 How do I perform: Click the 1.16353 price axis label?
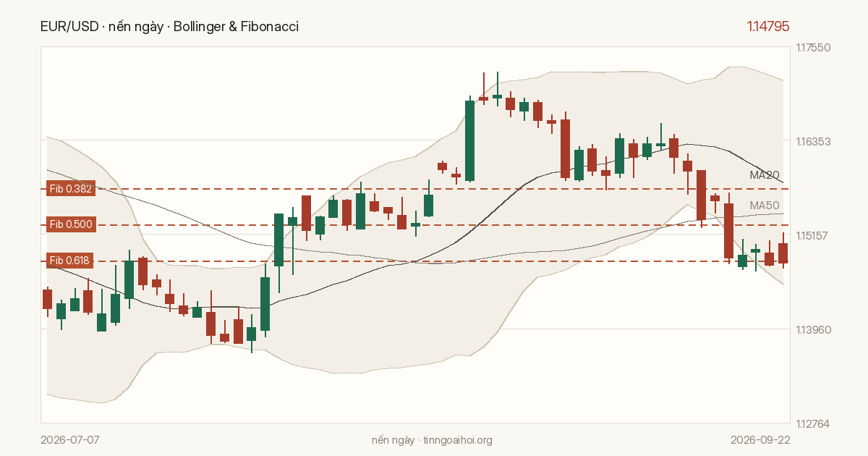pyautogui.click(x=813, y=141)
